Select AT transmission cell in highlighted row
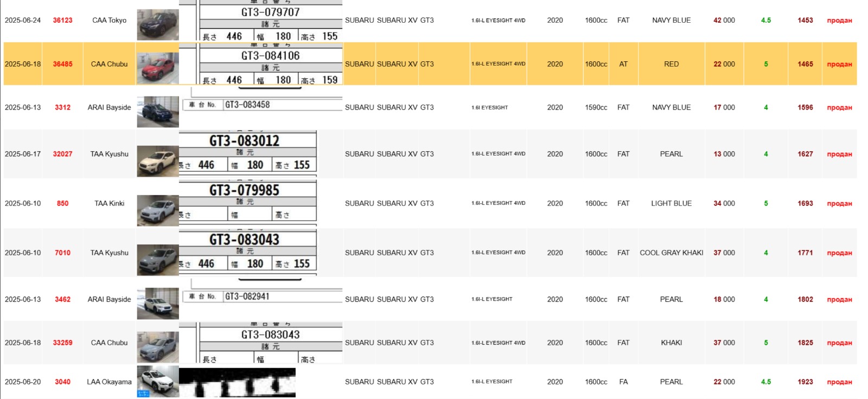This screenshot has width=868, height=399. coord(623,64)
